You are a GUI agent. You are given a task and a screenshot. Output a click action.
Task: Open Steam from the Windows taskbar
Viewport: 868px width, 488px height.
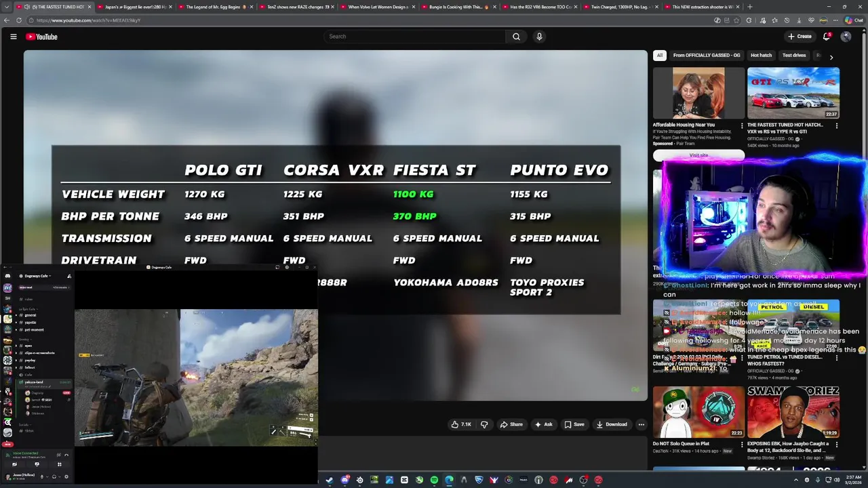[330, 480]
